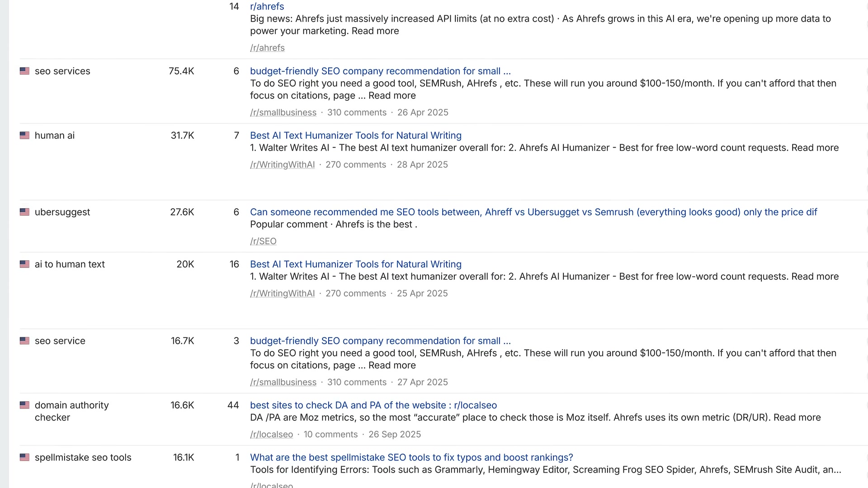
Task: Select the keyword 'human ai'
Action: point(55,136)
